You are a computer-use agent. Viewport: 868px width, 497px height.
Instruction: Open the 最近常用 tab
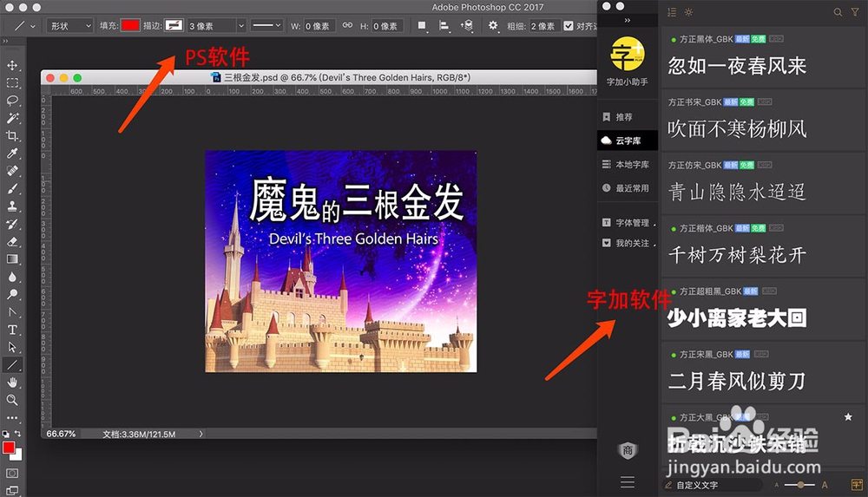[x=628, y=188]
